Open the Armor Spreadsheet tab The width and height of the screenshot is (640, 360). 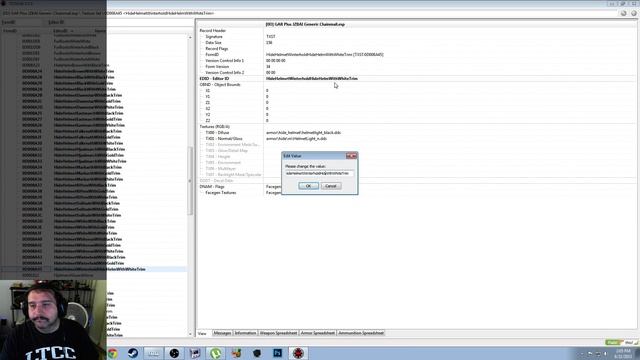pos(318,333)
